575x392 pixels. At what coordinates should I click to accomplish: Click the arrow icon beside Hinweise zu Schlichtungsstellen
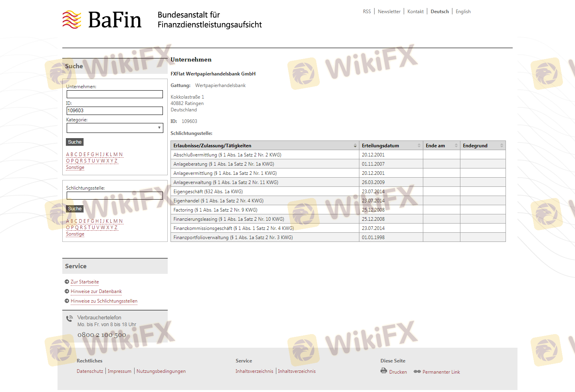67,301
